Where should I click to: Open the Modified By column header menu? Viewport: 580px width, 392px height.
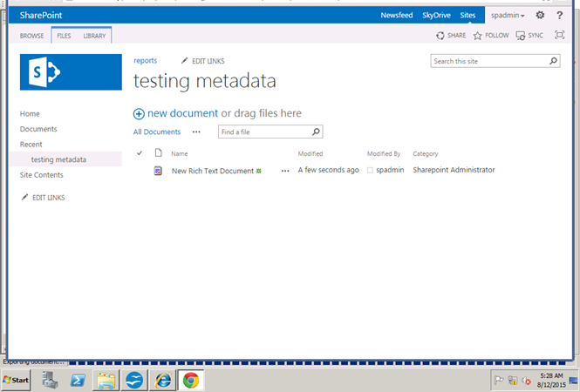384,153
